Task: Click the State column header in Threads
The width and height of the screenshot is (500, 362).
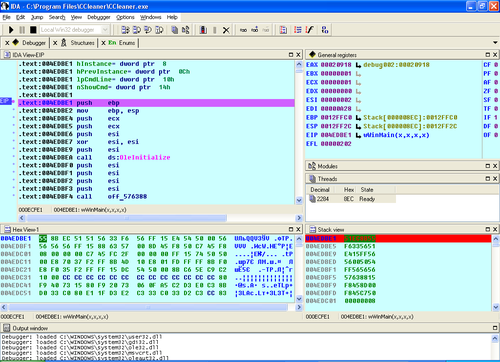Action: click(x=367, y=190)
